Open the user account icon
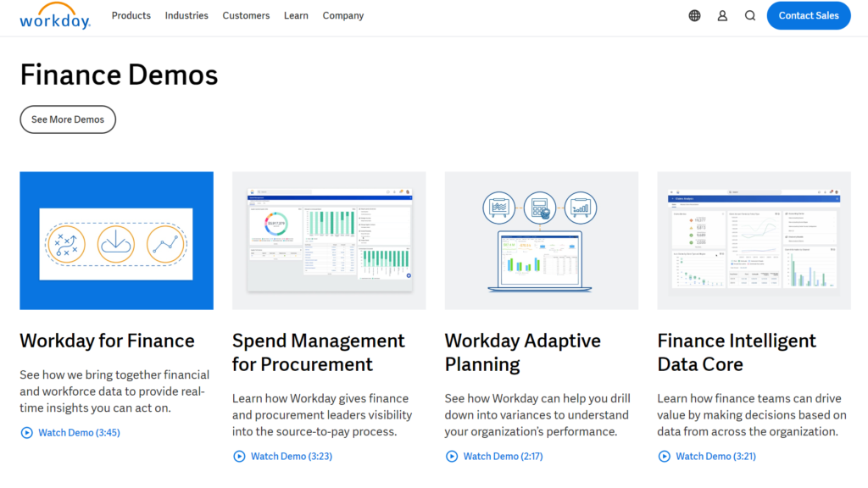This screenshot has width=868, height=488. point(722,15)
